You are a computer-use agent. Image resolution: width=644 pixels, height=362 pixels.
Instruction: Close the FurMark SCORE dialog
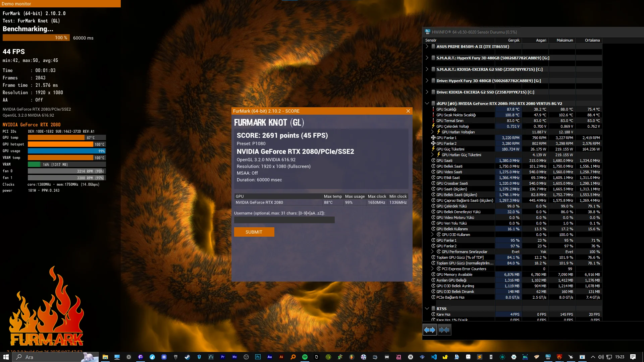coord(408,111)
